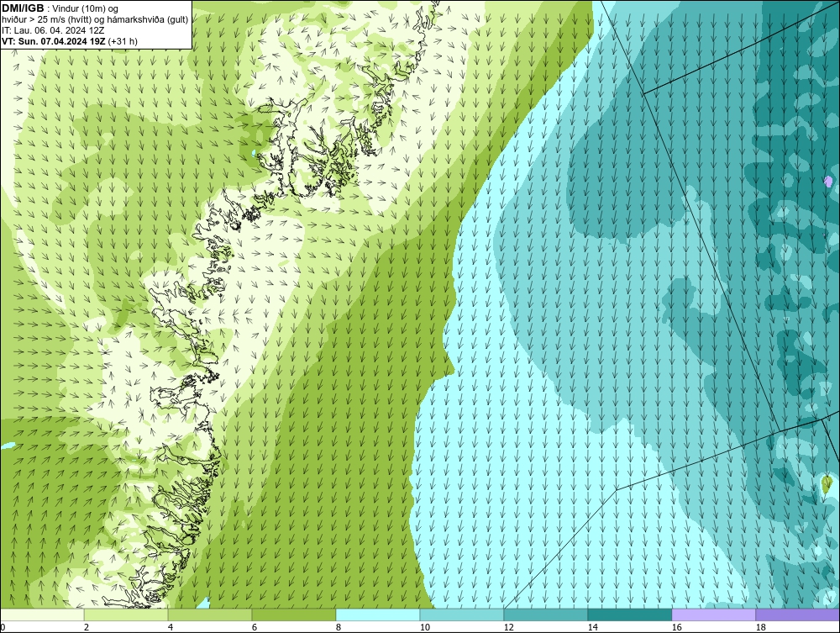Click the olive-yellow gust patch on map

(x=827, y=484)
